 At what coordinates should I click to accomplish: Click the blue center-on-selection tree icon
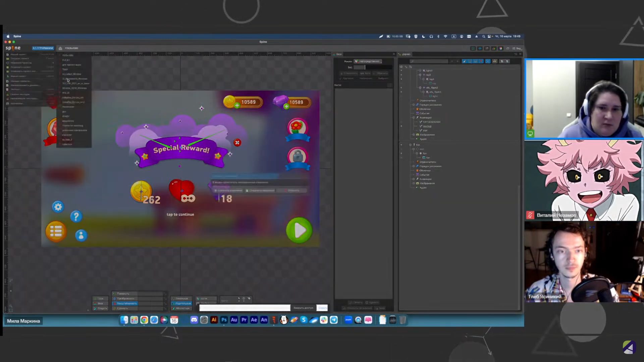(488, 61)
